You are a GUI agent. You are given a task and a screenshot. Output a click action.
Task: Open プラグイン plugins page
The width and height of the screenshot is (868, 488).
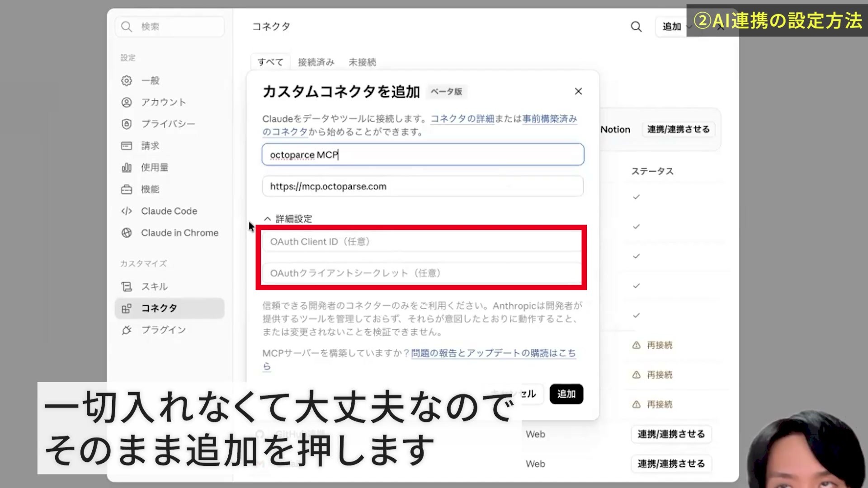click(170, 330)
